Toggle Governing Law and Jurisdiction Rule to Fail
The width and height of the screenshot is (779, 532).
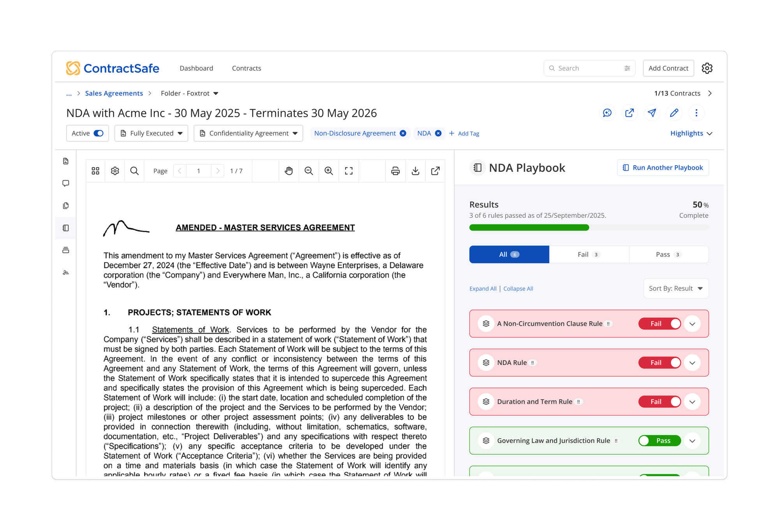point(659,440)
